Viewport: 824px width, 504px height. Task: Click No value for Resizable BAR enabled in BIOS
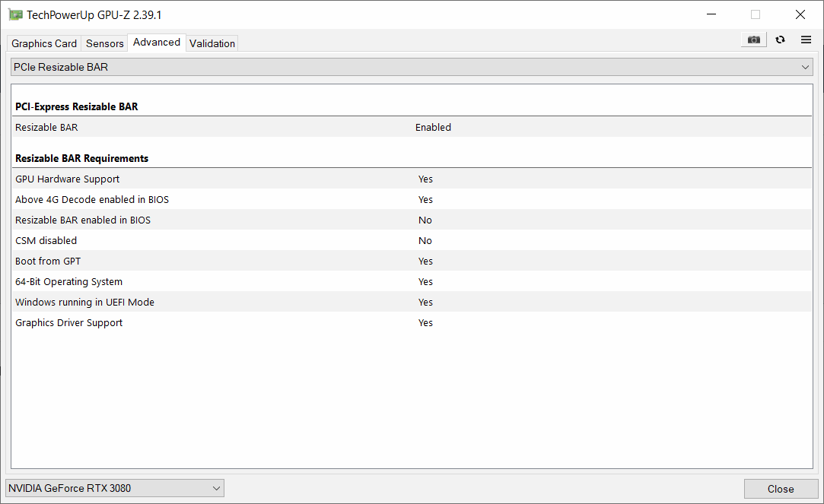(x=425, y=220)
